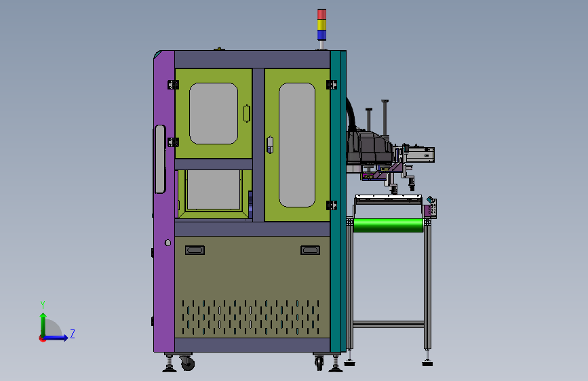Click the 'Z' axis label

[x=73, y=334]
